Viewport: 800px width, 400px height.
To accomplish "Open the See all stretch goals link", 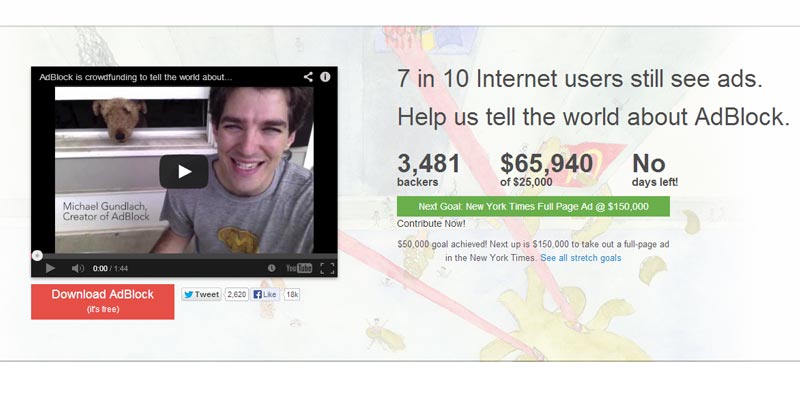I will [581, 258].
